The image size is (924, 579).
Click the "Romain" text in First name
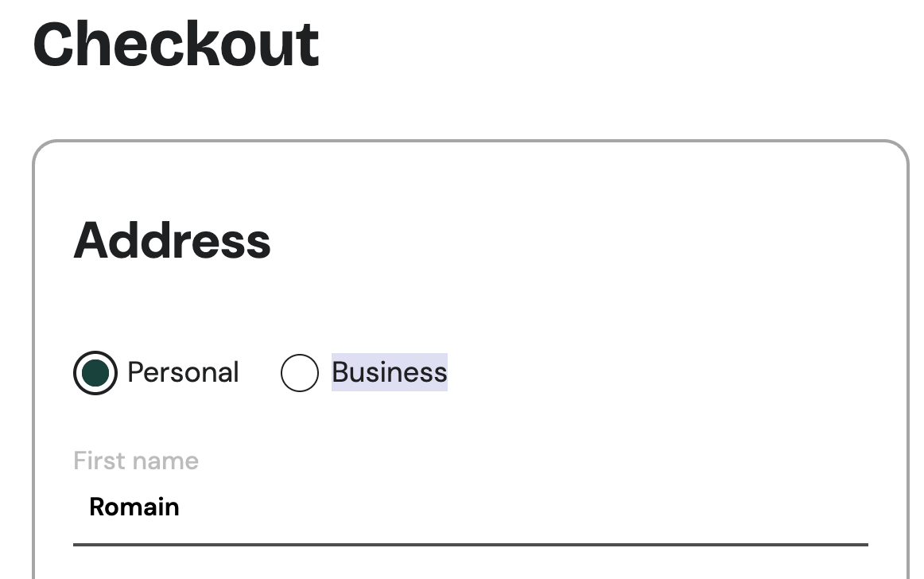134,507
